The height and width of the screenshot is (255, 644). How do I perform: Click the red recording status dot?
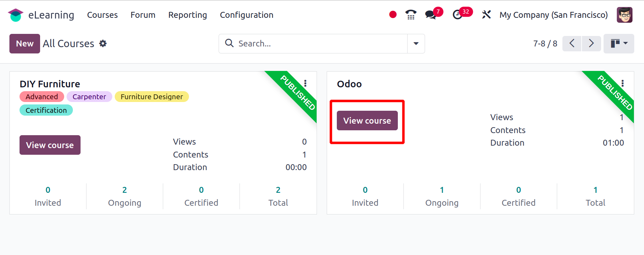393,15
